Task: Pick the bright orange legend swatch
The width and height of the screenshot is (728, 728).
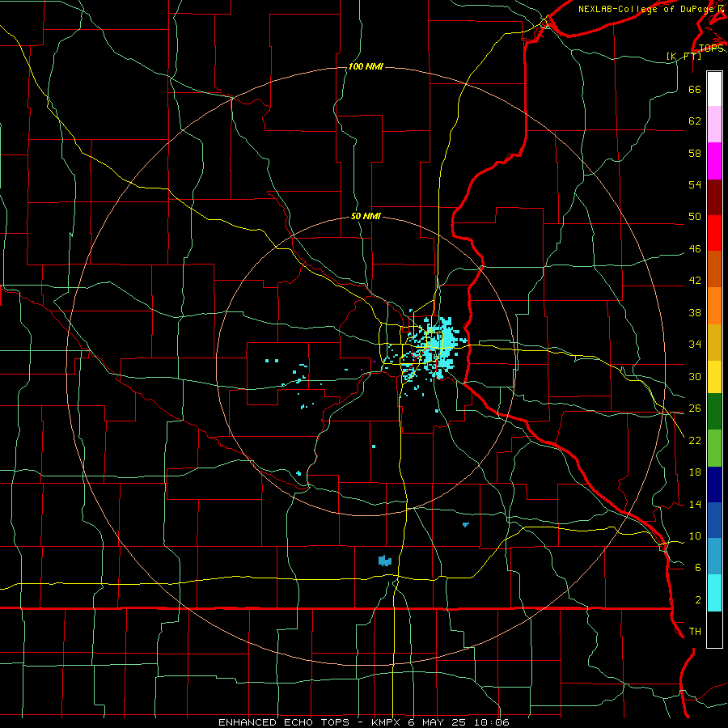Action: 714,306
